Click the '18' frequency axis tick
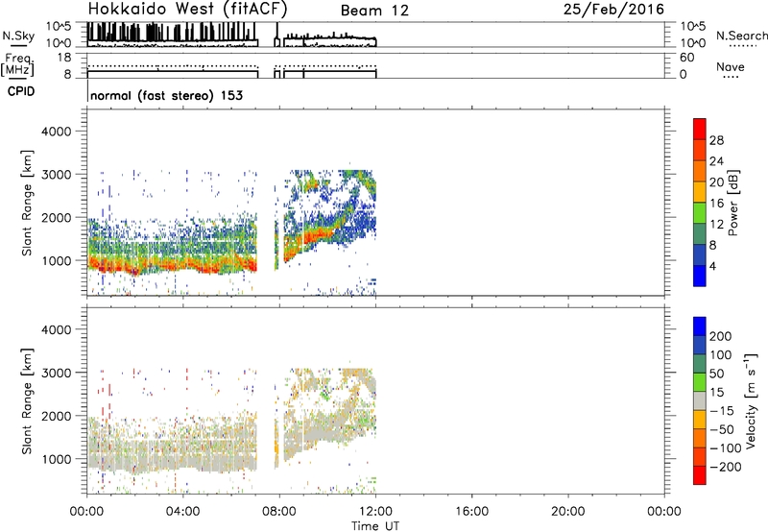Image resolution: width=768 pixels, height=532 pixels. tap(64, 58)
